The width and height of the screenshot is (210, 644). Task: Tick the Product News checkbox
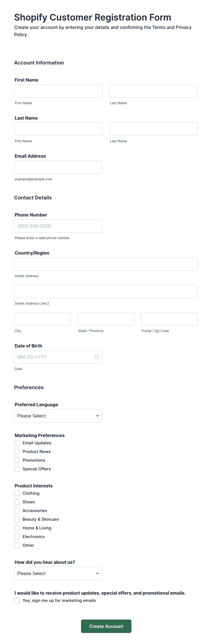[x=17, y=451]
